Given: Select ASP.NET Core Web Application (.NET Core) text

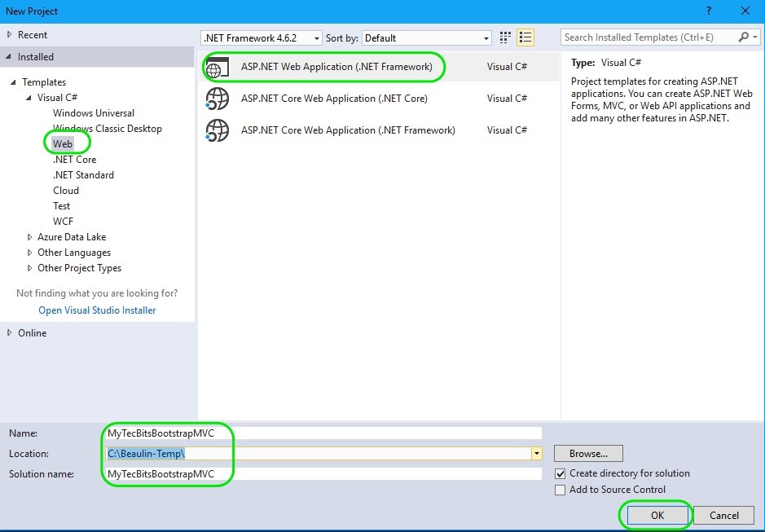Looking at the screenshot, I should [x=334, y=99].
